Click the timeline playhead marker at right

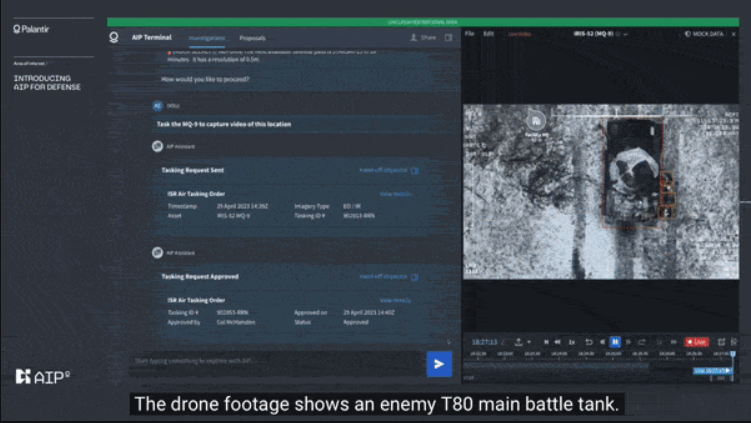pyautogui.click(x=733, y=353)
